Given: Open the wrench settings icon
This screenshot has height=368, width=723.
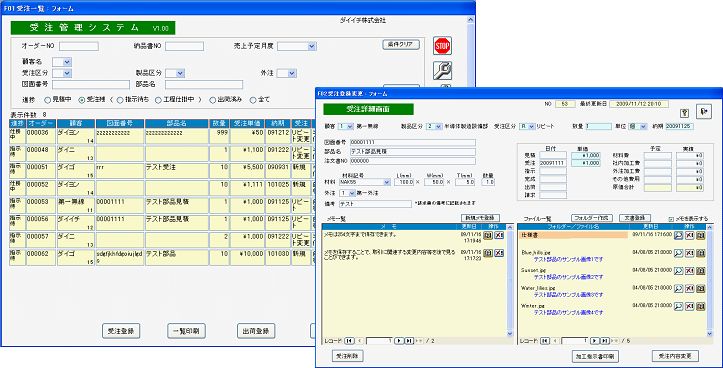Looking at the screenshot, I should [442, 71].
